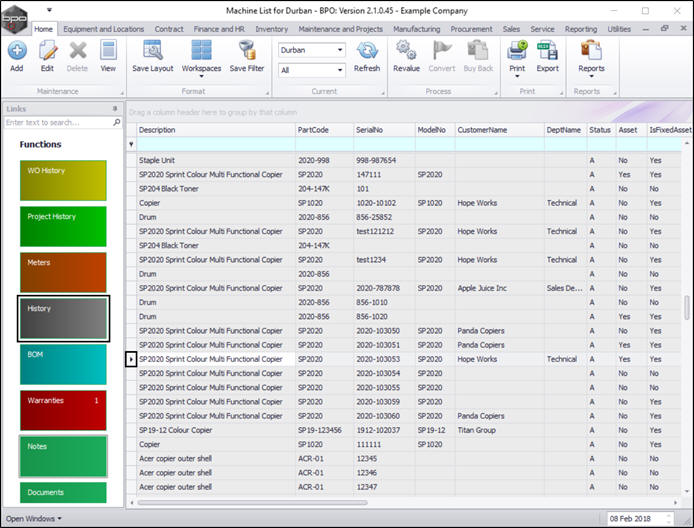Open the Procurement ribbon tab

coord(470,30)
